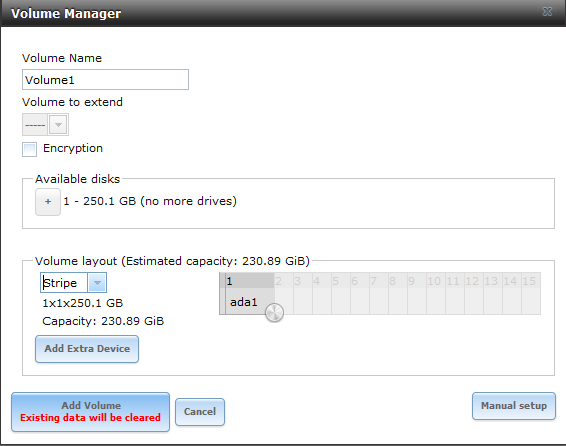Viewport: 566px width, 446px height.
Task: Click the round drag handle near ada1
Action: [x=274, y=312]
